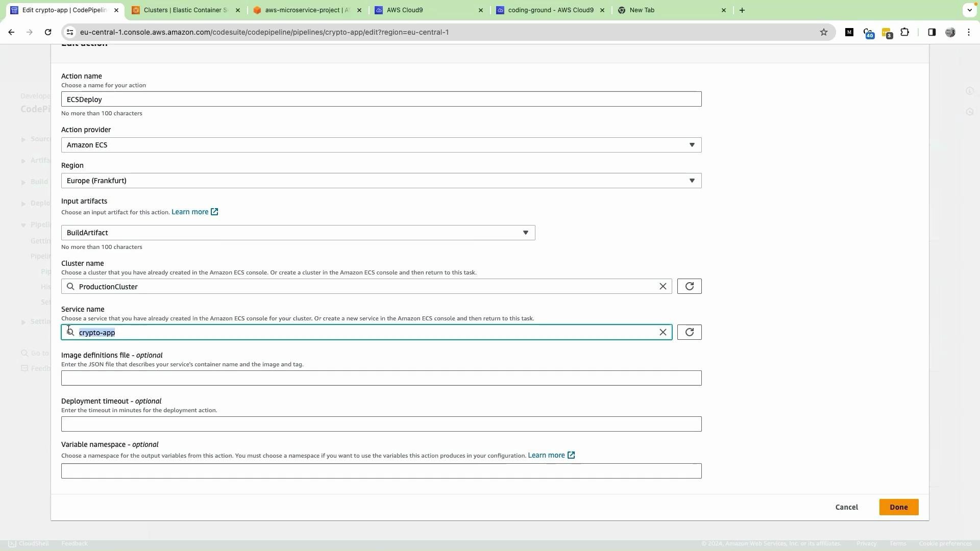Clear the crypto-app service name field
The image size is (980, 551).
(663, 332)
